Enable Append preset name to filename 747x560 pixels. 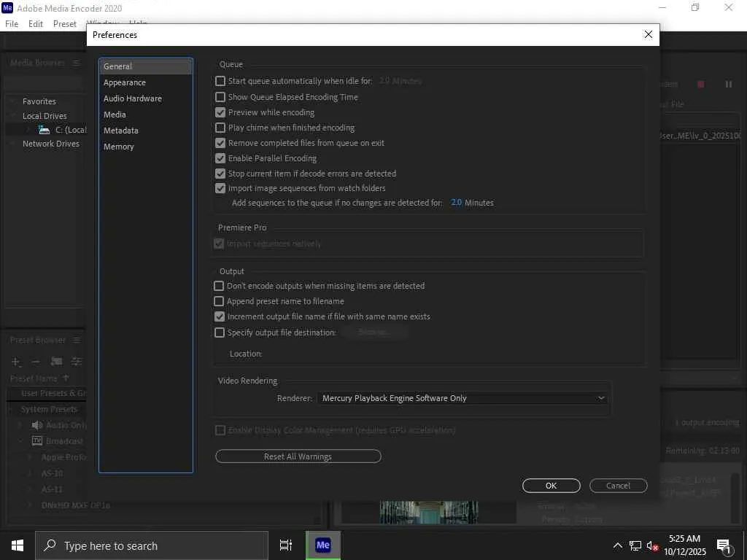point(219,301)
